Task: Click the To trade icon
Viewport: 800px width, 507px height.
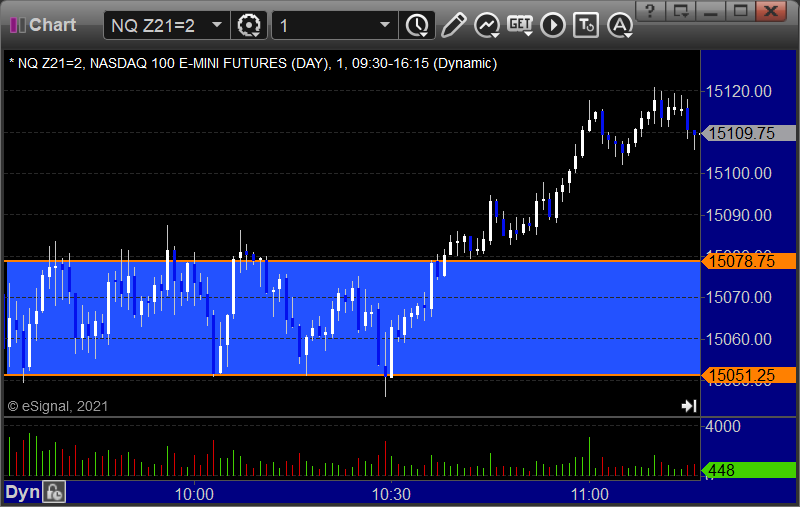Action: [586, 25]
